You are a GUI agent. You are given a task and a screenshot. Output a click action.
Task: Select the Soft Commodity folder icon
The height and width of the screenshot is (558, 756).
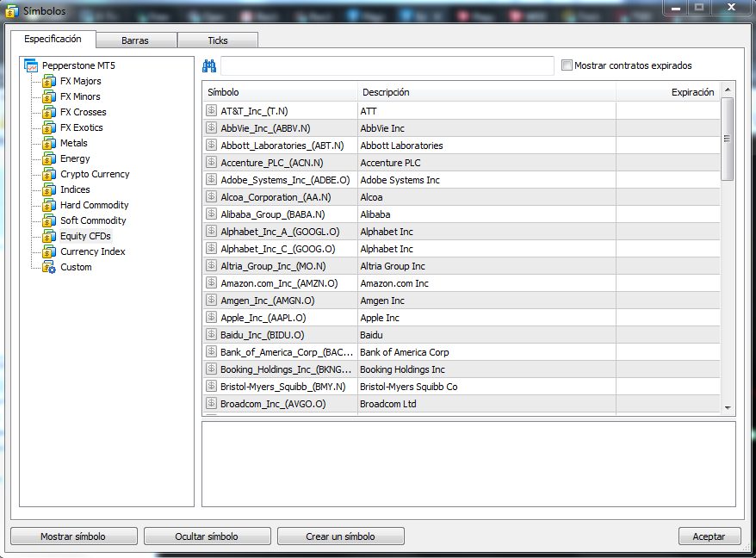[x=49, y=220]
